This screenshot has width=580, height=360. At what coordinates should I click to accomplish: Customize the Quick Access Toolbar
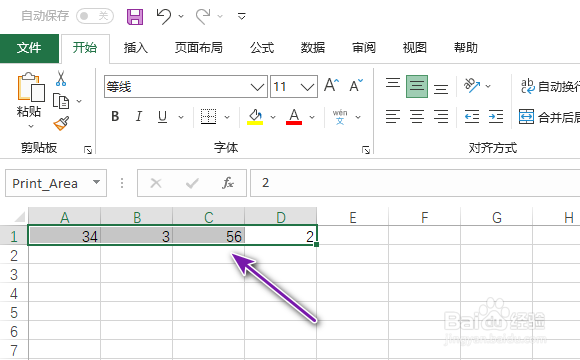[242, 16]
